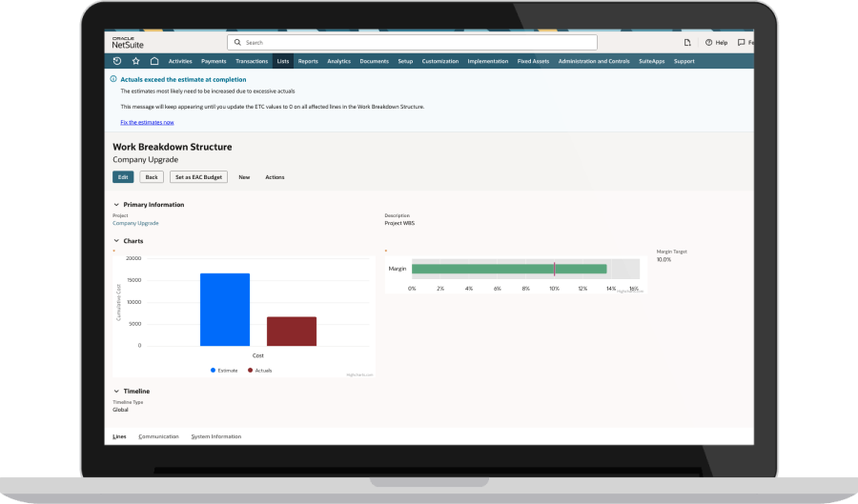Collapse the Primary Information section
Image resolution: width=858 pixels, height=504 pixels.
116,205
